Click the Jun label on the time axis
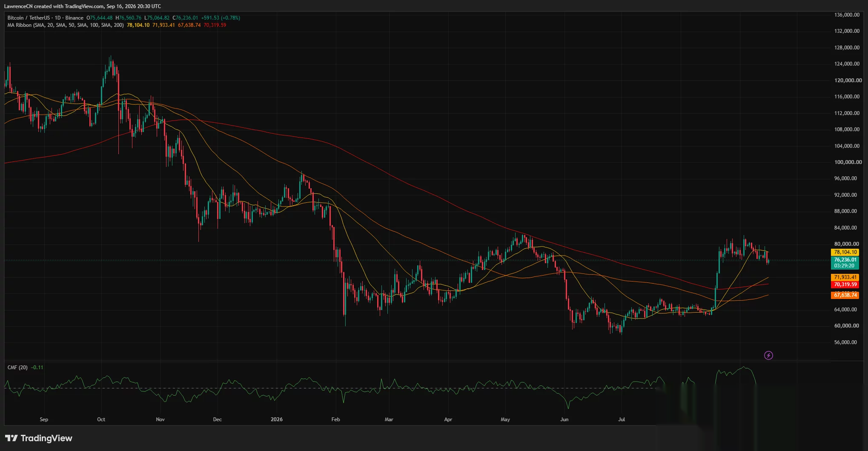The image size is (868, 451). (564, 419)
